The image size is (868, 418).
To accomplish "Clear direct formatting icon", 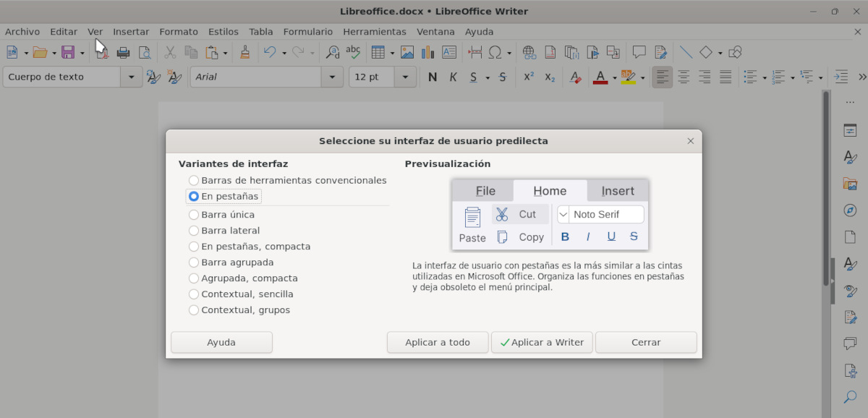I will pyautogui.click(x=575, y=77).
